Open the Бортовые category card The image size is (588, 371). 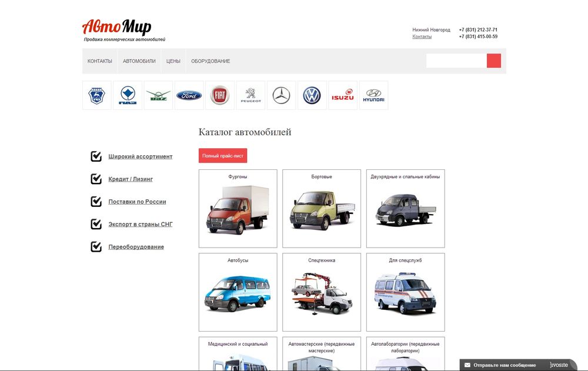tap(322, 209)
